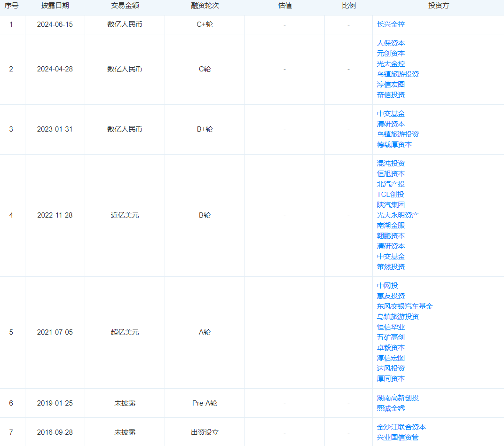Click the 比例 column header
Screen dimensions: 504x446
click(x=349, y=6)
